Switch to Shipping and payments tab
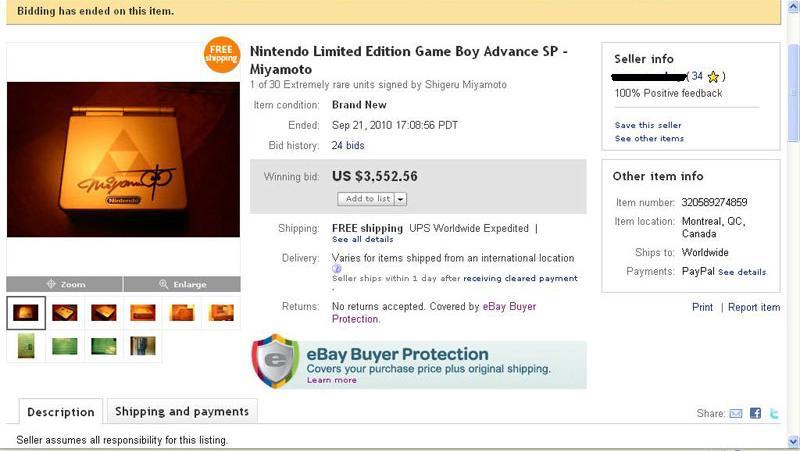800x451 pixels. [x=182, y=411]
